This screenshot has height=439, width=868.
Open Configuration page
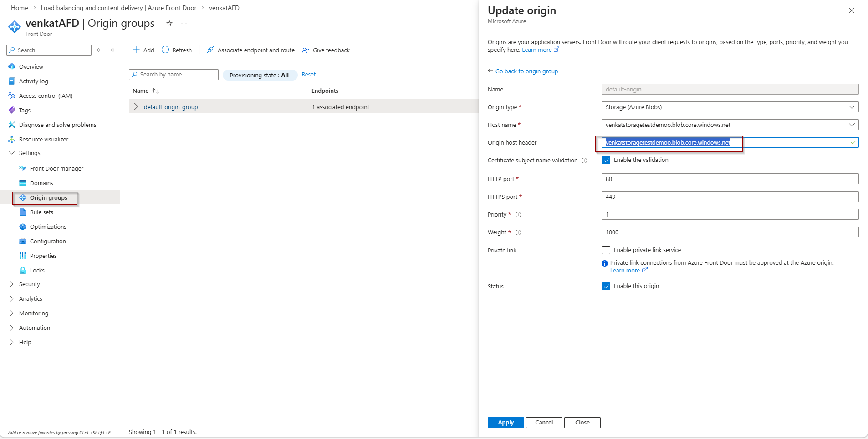(48, 241)
